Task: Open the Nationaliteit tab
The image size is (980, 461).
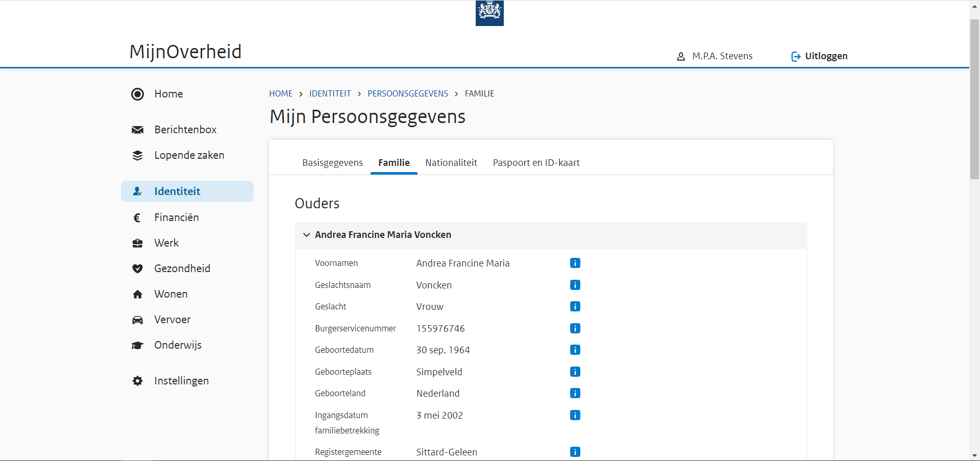Action: (x=451, y=163)
